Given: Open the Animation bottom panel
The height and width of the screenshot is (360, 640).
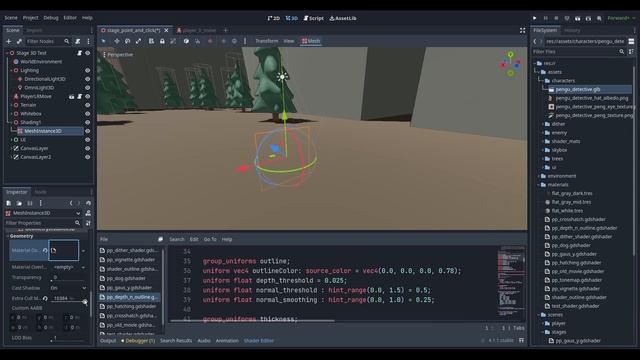Looking at the screenshot, I should [227, 340].
